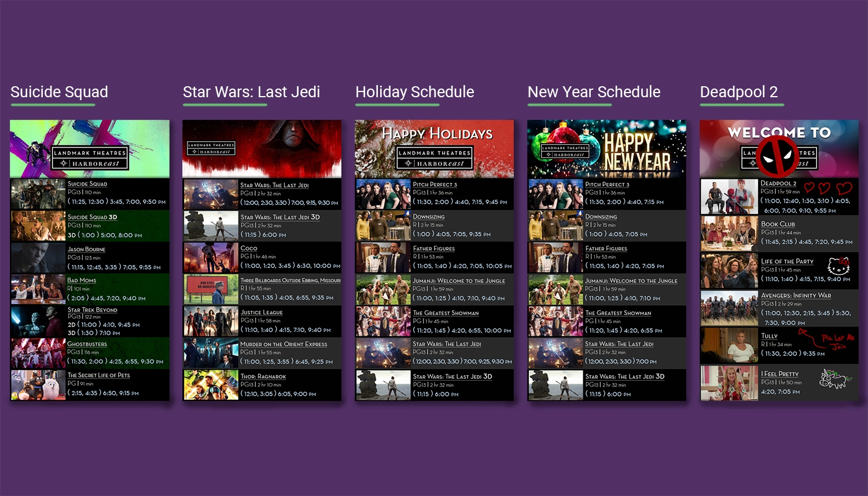Open the Star Wars: Last Jedi heading
868x496 pixels.
(251, 92)
